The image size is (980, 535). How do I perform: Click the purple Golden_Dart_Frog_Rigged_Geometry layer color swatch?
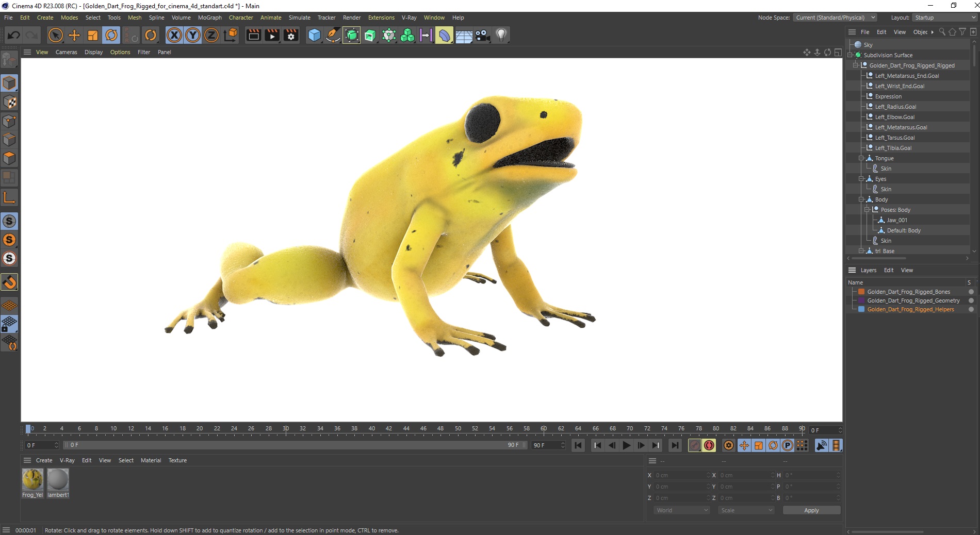(861, 300)
